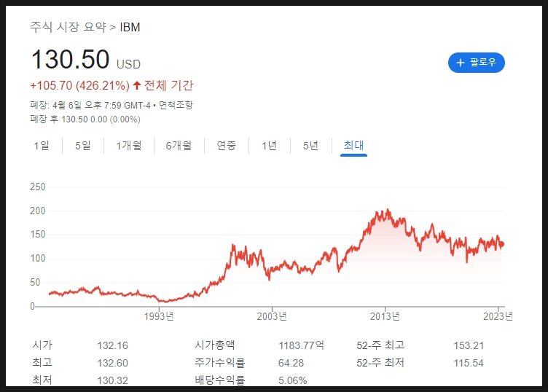
Task: Click the 최저 value 130.32
Action: [112, 380]
